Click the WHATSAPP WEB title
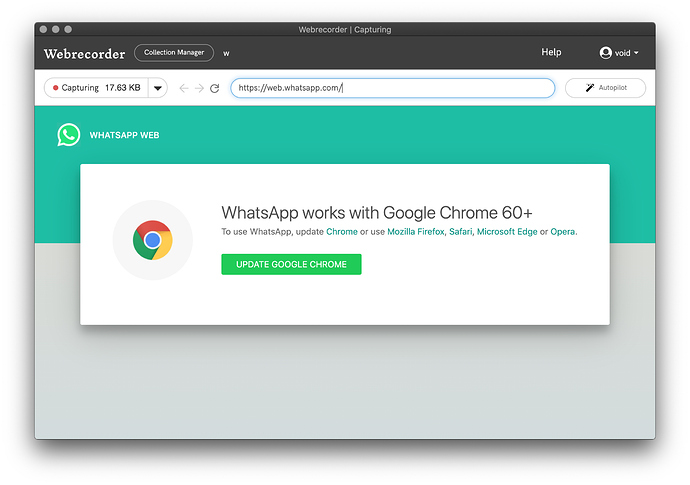 coord(125,135)
